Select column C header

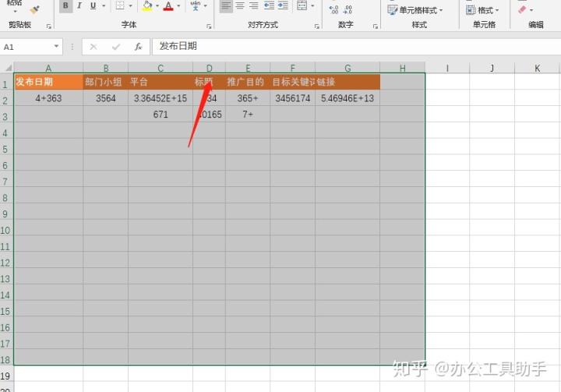pyautogui.click(x=161, y=68)
